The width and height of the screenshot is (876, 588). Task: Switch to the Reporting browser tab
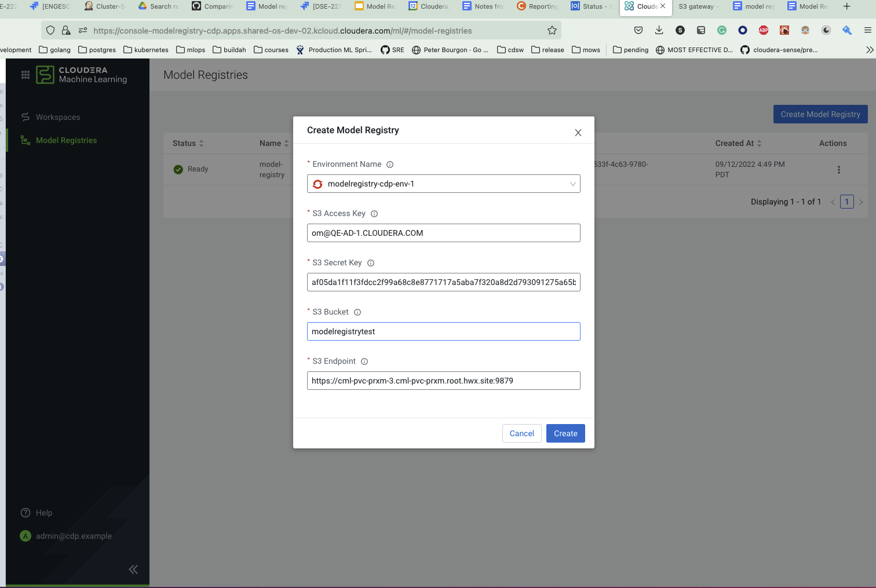(538, 6)
